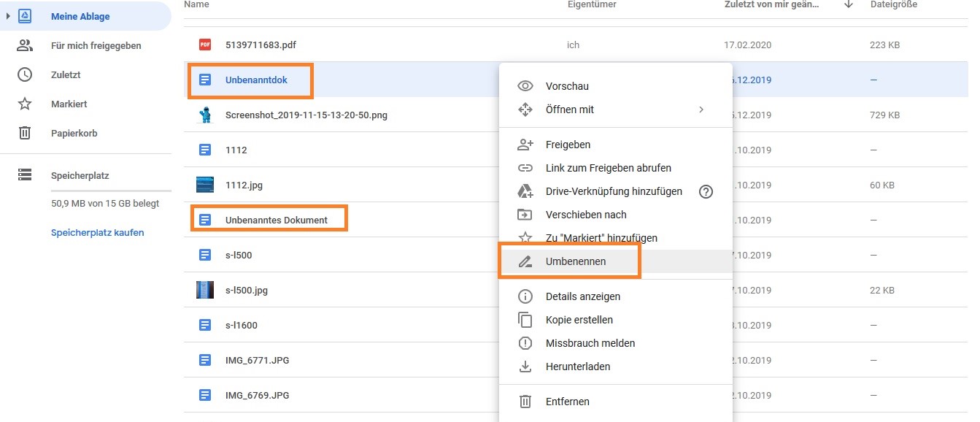
Task: Select Kopie erstellen in the context menu
Action: click(579, 320)
